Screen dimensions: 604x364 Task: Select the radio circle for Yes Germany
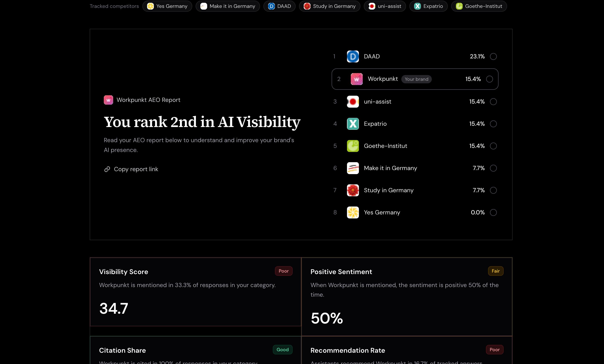point(493,212)
